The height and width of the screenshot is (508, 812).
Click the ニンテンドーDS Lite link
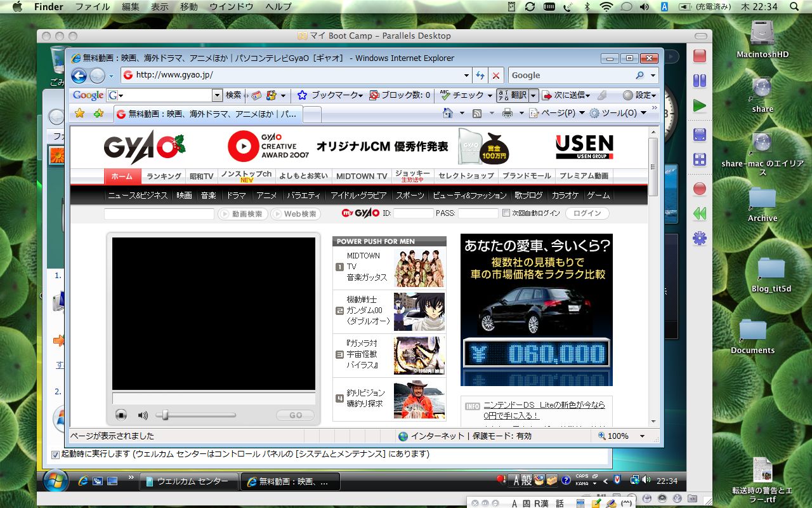(x=544, y=410)
